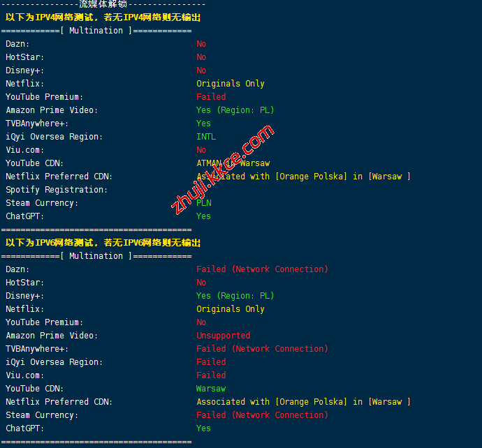Click the "流媒体解锁" title line at the top
482x448 pixels.
pyautogui.click(x=103, y=4)
